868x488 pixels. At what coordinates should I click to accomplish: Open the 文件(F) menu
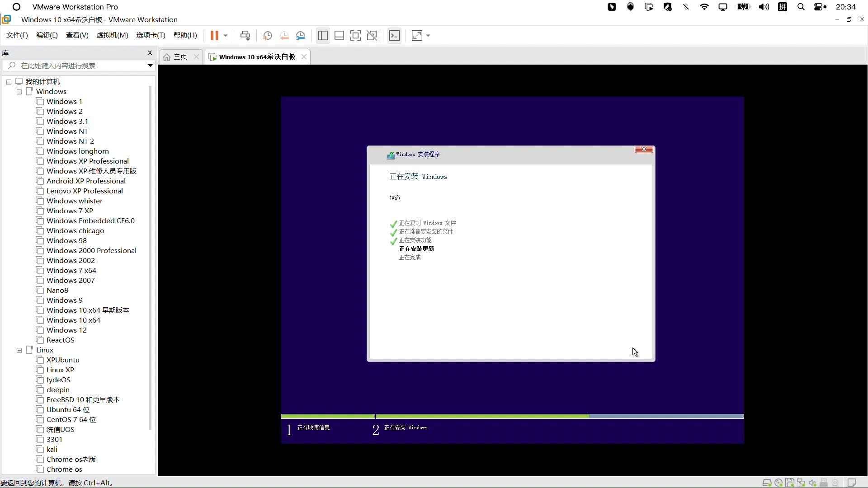pyautogui.click(x=17, y=35)
